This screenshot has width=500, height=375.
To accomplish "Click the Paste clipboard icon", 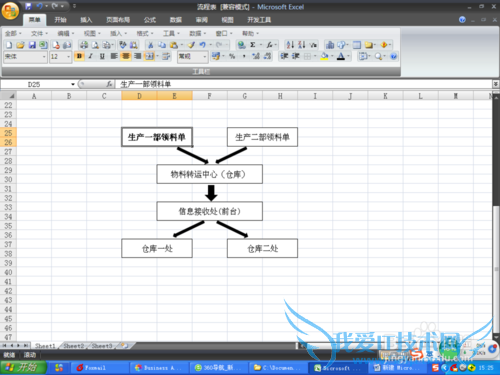I will [173, 45].
